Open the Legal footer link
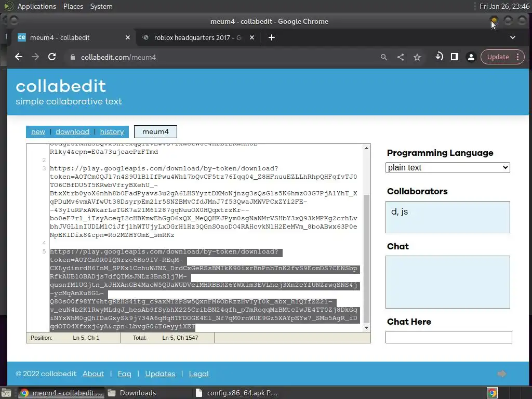Image resolution: width=532 pixels, height=399 pixels. coord(198,374)
